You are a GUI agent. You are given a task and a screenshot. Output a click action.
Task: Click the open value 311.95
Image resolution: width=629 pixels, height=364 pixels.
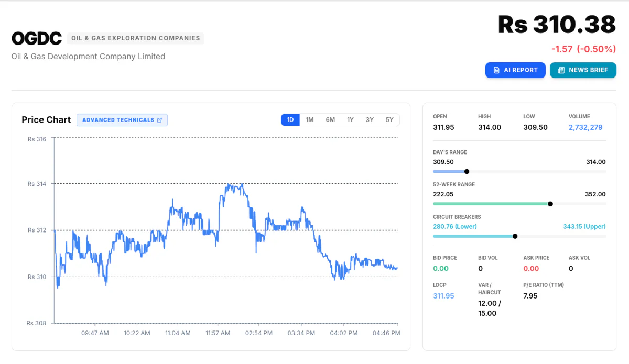tap(443, 127)
